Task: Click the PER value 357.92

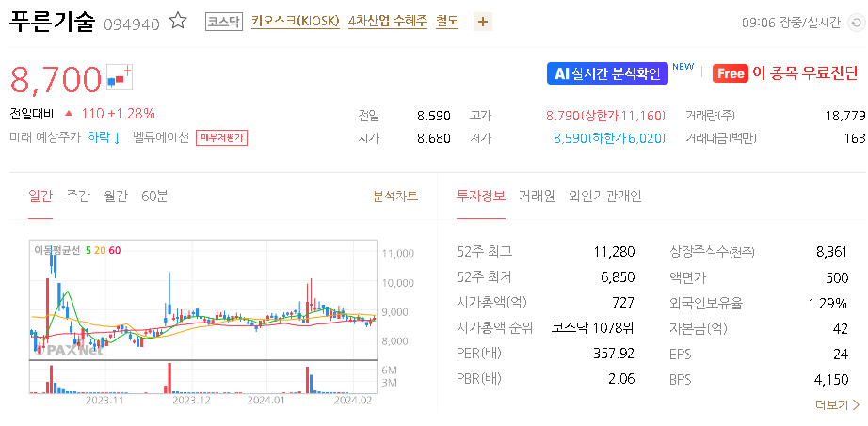Action: tap(615, 354)
